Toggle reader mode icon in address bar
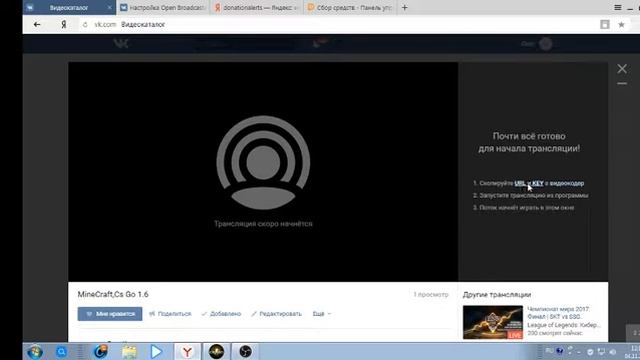This screenshot has width=640, height=360. pyautogui.click(x=604, y=24)
